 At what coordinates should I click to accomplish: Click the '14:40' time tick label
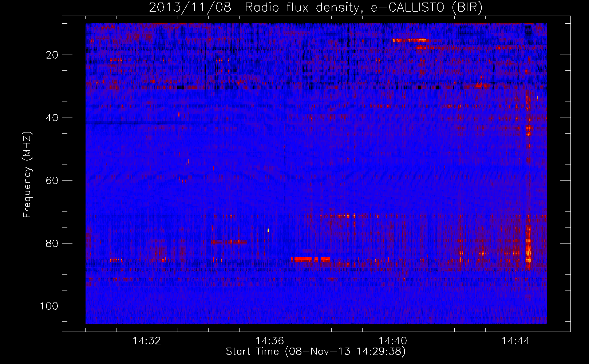(393, 341)
